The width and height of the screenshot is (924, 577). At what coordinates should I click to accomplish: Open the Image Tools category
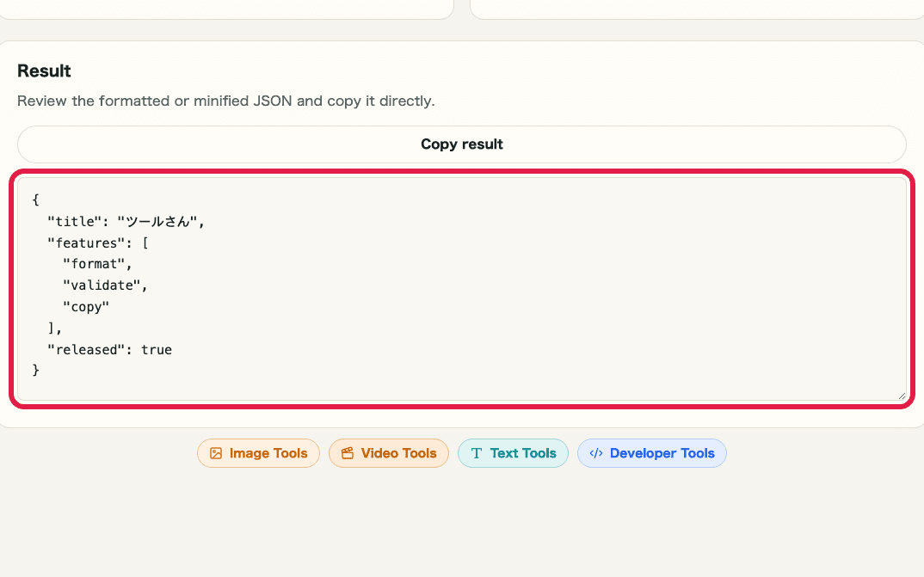pos(258,453)
